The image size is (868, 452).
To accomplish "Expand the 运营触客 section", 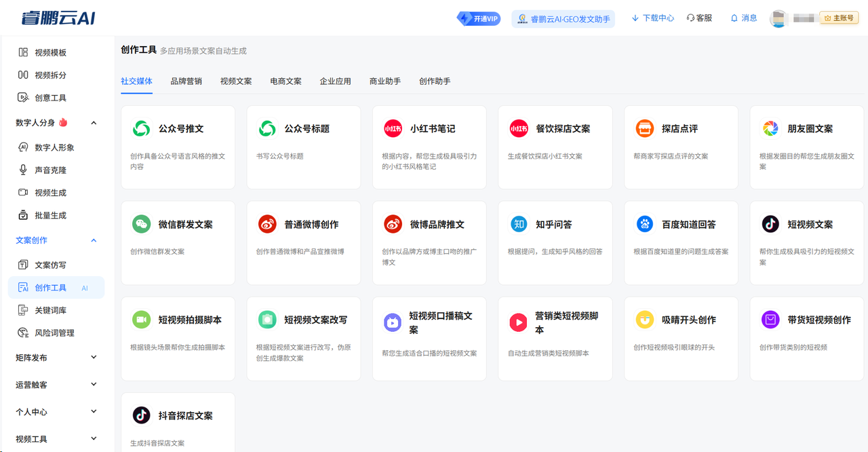I will click(x=94, y=385).
